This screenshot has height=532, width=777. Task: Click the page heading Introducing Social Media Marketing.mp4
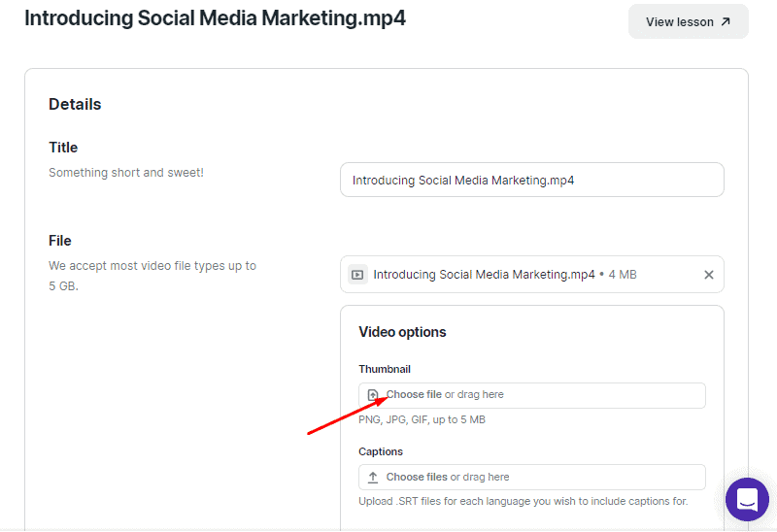(x=215, y=18)
